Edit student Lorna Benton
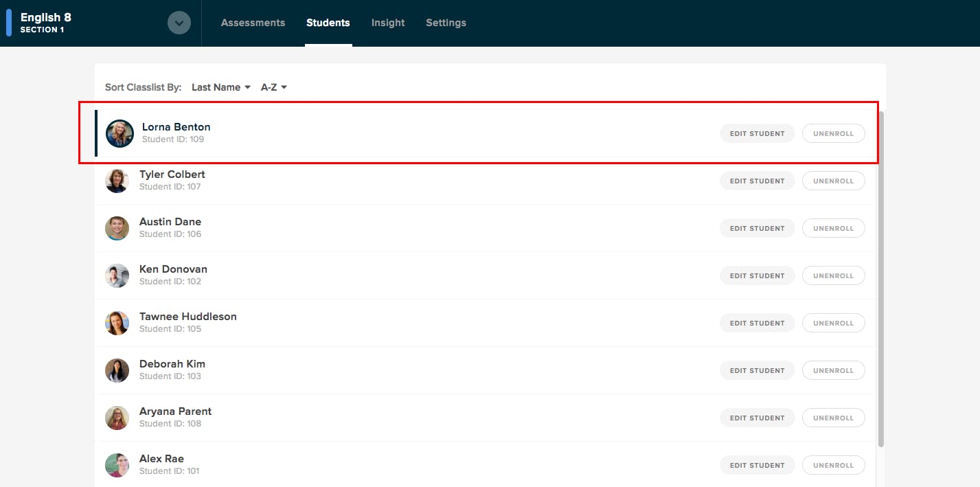Screen dimensions: 980x487 point(757,133)
